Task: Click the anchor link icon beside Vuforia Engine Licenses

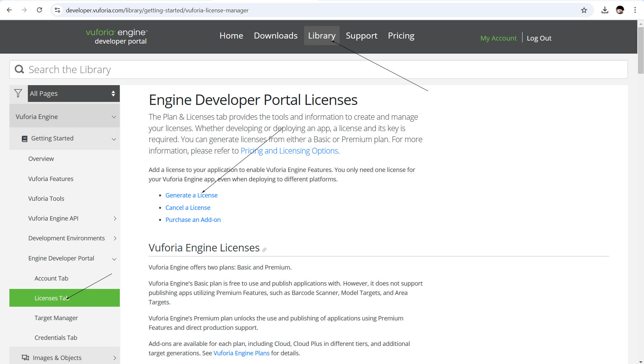Action: click(x=264, y=250)
